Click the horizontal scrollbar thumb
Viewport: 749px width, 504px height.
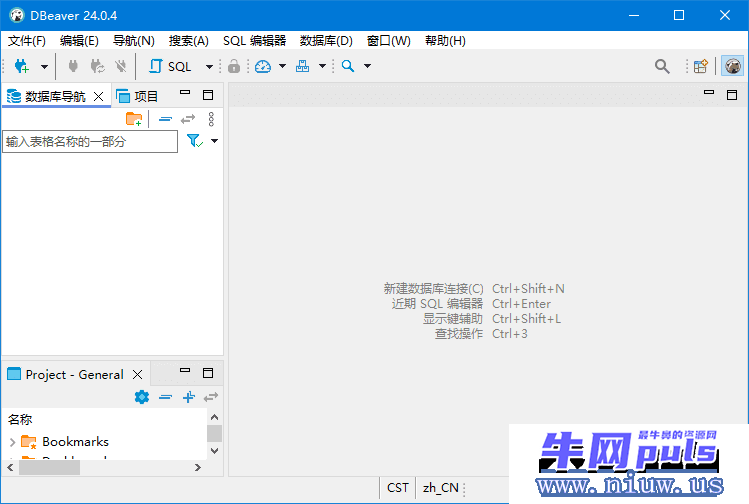(49, 468)
